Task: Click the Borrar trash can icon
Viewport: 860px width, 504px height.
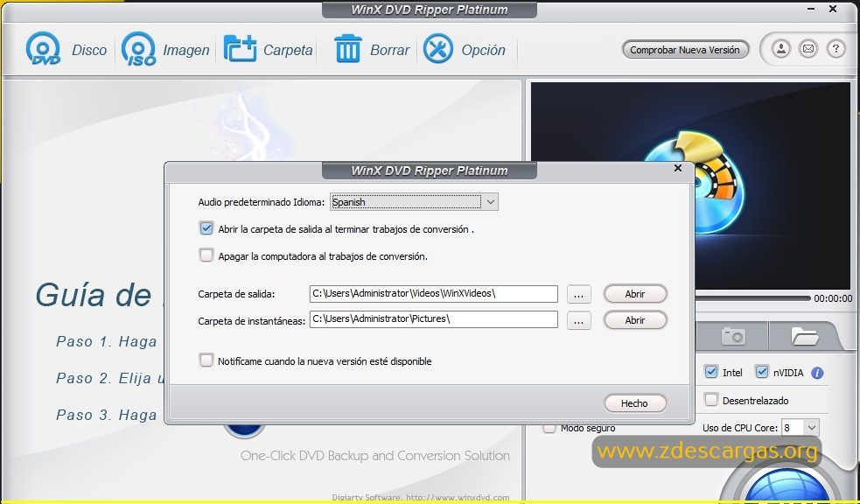Action: click(347, 48)
